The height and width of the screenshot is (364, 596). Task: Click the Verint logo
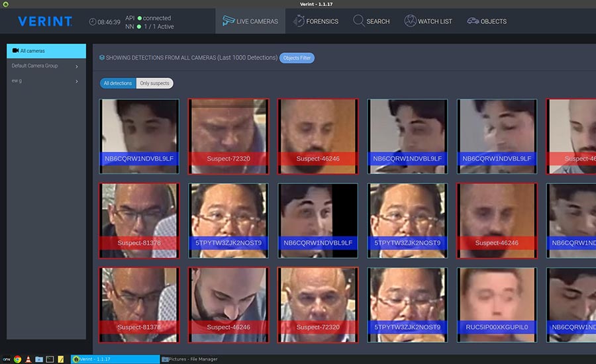[x=45, y=21]
